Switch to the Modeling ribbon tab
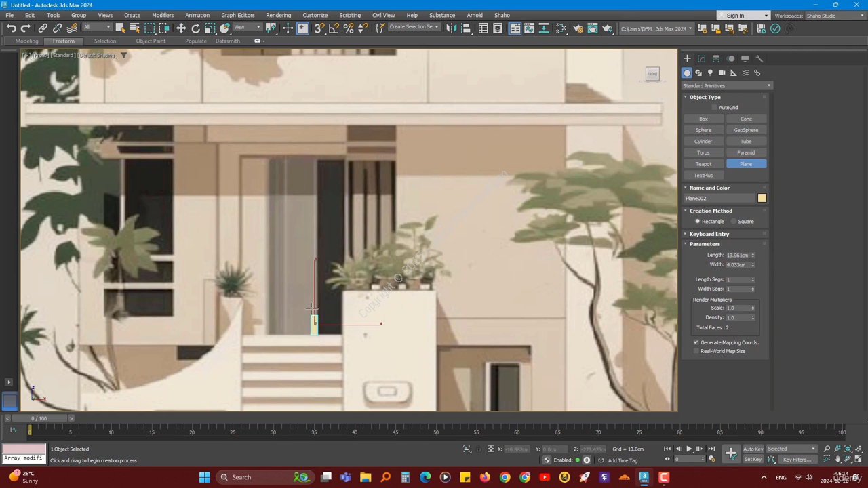Screen dimensions: 868x488 point(27,41)
